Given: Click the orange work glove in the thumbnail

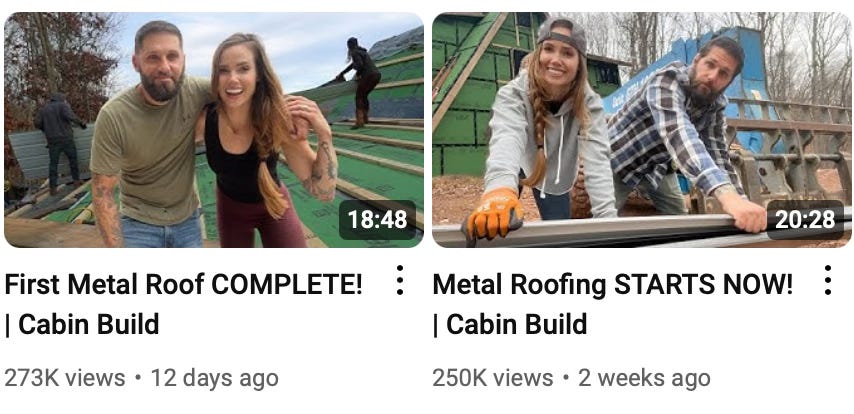Looking at the screenshot, I should [495, 213].
